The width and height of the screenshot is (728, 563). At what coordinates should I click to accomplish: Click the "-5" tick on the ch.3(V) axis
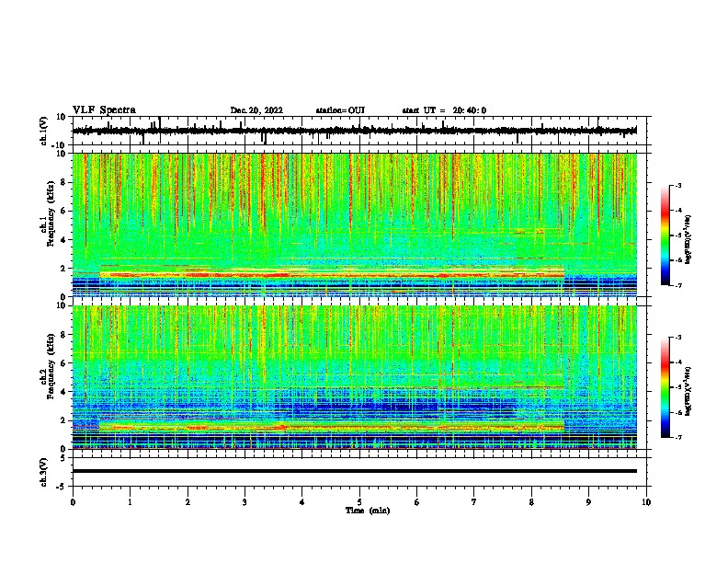pos(62,487)
